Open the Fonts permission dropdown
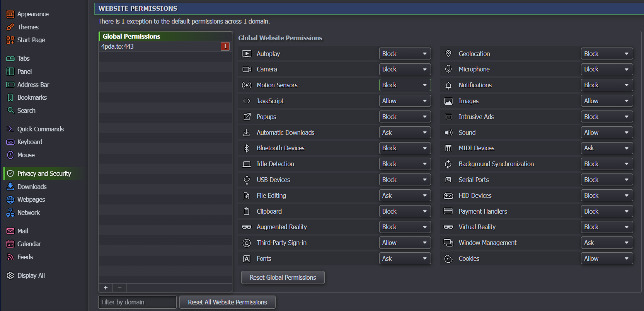Image resolution: width=644 pixels, height=311 pixels. tap(405, 258)
